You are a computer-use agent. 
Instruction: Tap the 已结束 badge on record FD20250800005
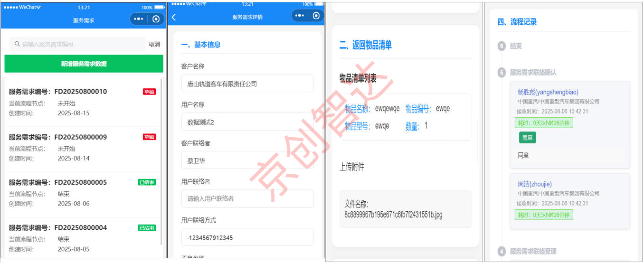click(x=147, y=182)
